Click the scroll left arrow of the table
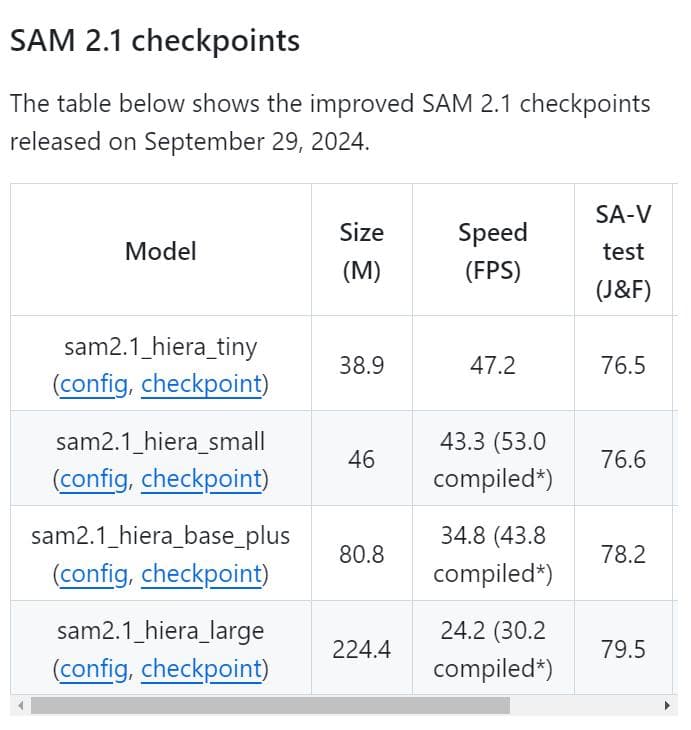 17,706
